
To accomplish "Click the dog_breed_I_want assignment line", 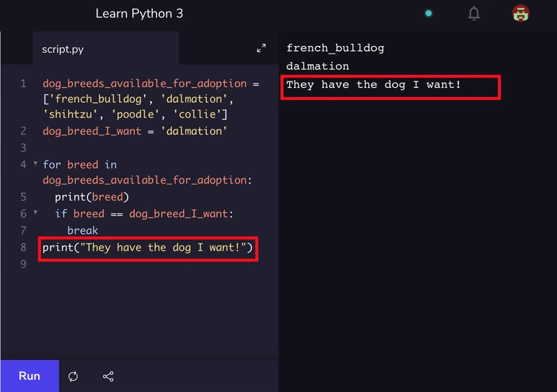I will click(x=134, y=131).
